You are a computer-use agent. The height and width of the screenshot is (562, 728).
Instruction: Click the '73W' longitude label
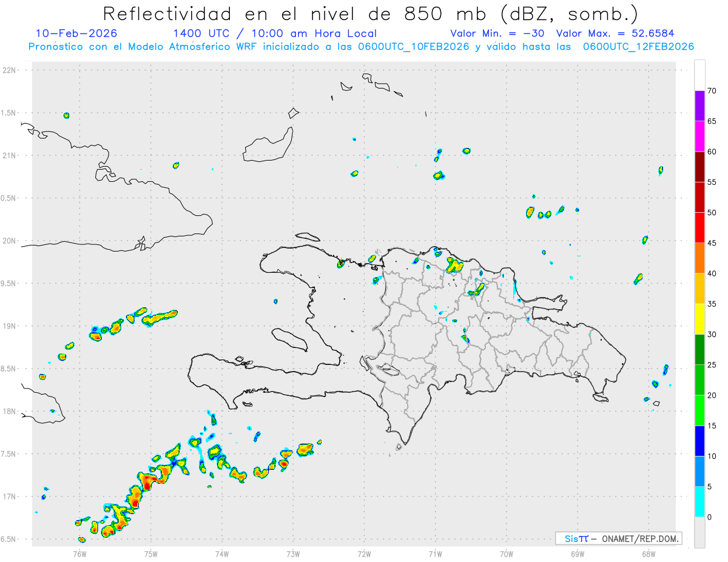pos(293,554)
